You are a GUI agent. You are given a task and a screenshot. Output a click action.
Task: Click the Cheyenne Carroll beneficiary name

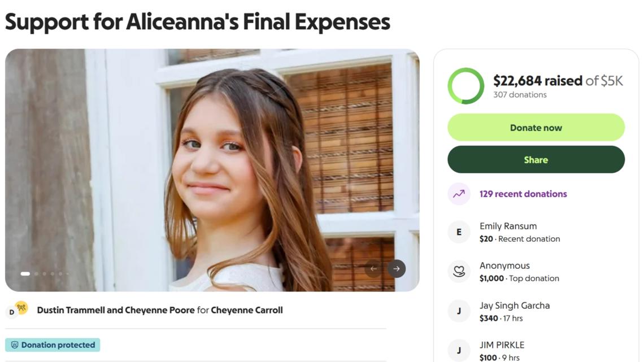[247, 310]
